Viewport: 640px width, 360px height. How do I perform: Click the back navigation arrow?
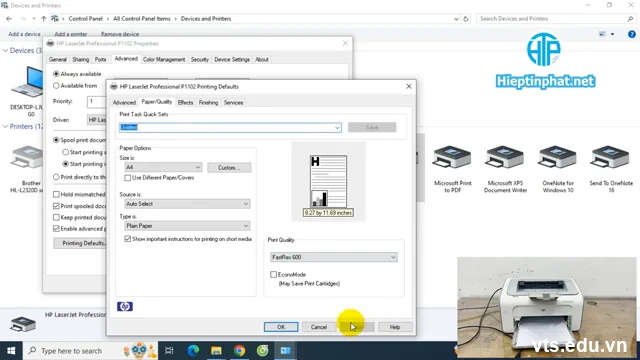(x=9, y=19)
